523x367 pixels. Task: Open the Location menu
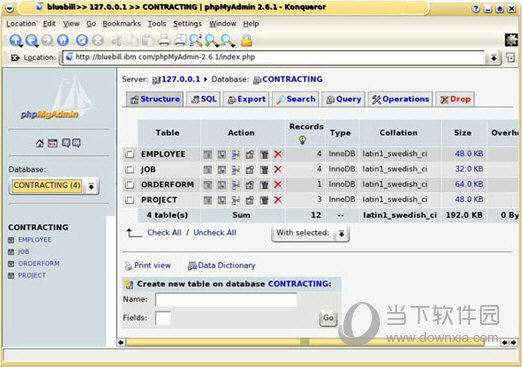[x=21, y=24]
